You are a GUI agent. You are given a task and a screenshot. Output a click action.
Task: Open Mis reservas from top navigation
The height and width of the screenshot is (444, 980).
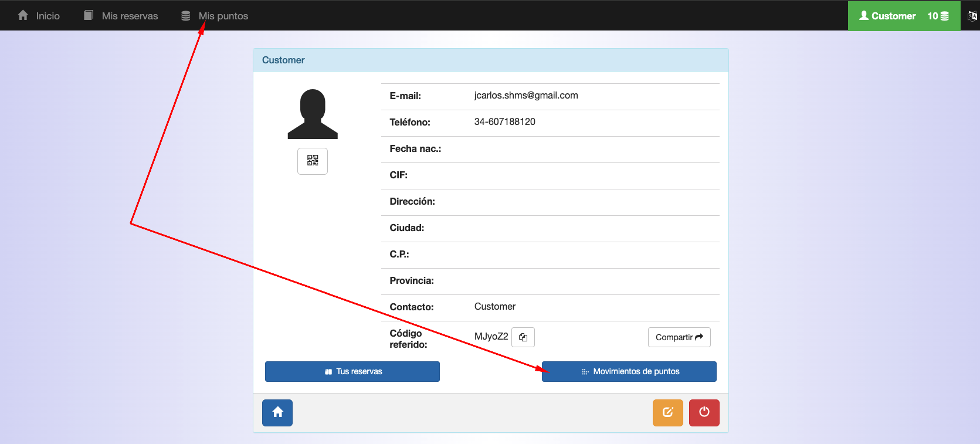pos(121,16)
